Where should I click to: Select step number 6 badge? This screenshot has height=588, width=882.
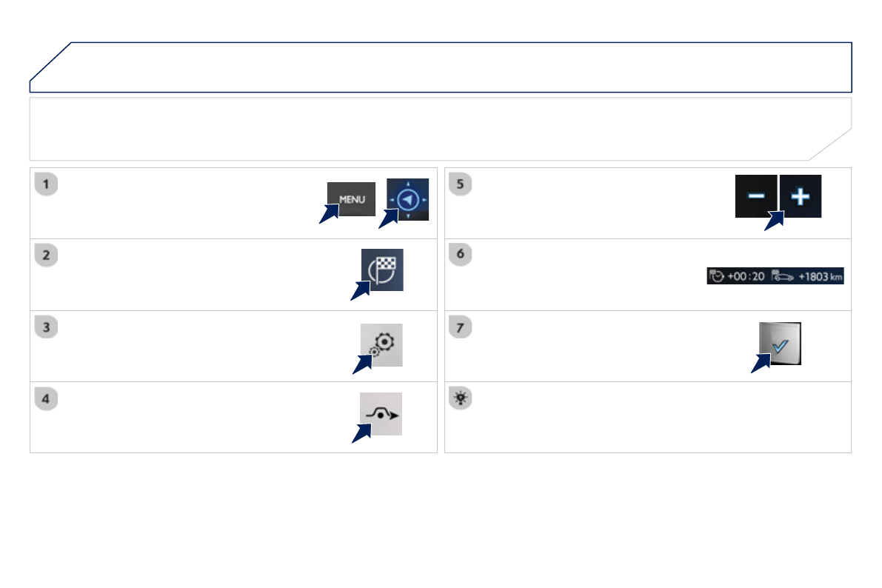(x=461, y=255)
